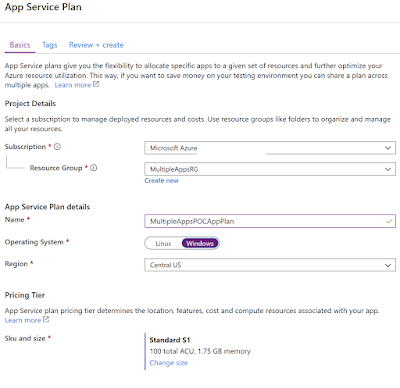Click the green validation checkmark in Name field
Image resolution: width=400 pixels, height=388 pixels.
(389, 221)
